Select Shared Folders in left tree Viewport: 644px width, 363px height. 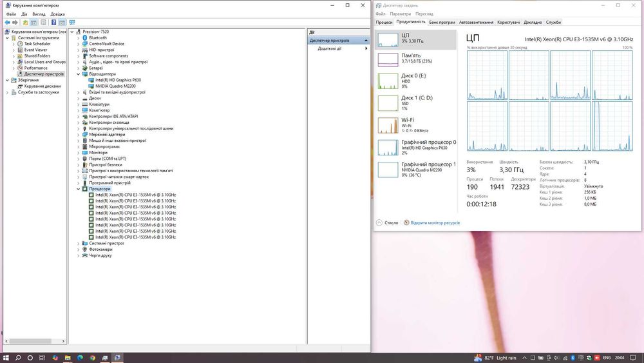(x=37, y=56)
